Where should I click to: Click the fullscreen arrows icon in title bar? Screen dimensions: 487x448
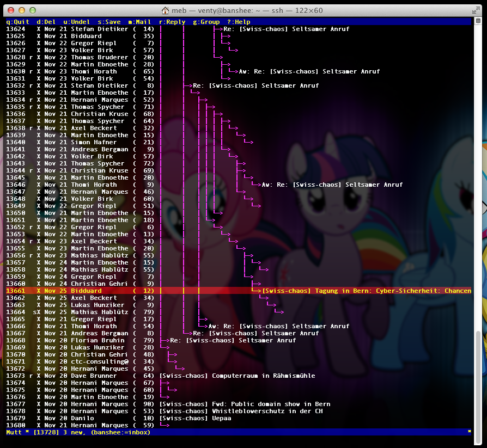476,10
